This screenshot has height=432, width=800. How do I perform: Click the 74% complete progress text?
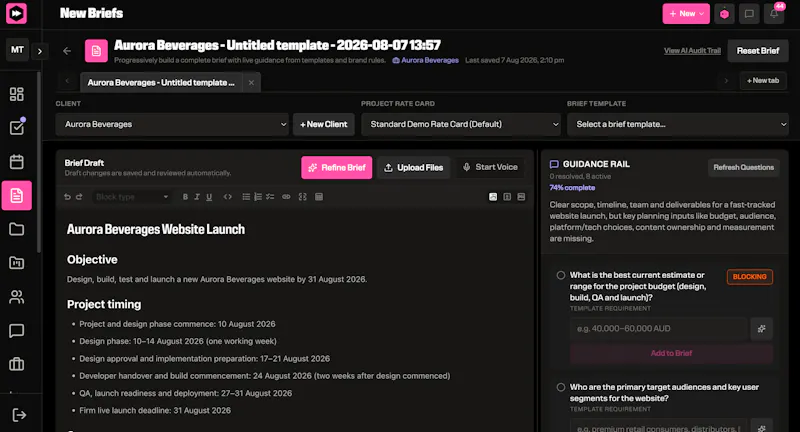click(572, 188)
